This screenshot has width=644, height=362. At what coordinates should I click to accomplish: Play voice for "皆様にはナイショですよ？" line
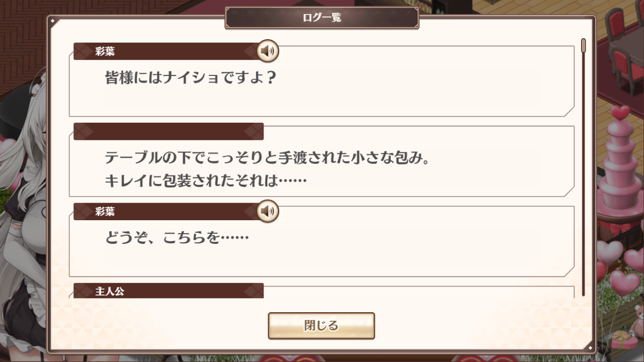click(268, 51)
